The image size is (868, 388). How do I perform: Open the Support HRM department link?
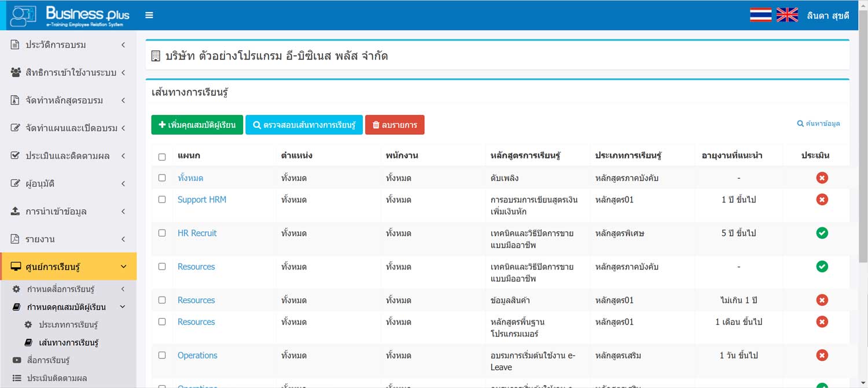coord(201,199)
